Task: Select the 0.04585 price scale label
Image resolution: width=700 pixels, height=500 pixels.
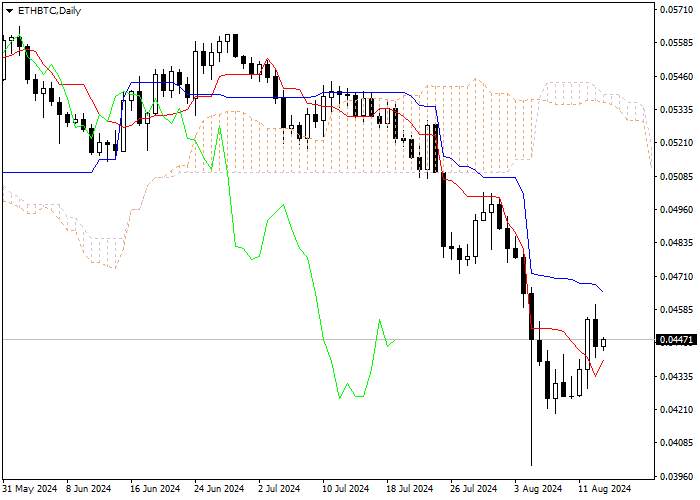Action: pyautogui.click(x=677, y=309)
